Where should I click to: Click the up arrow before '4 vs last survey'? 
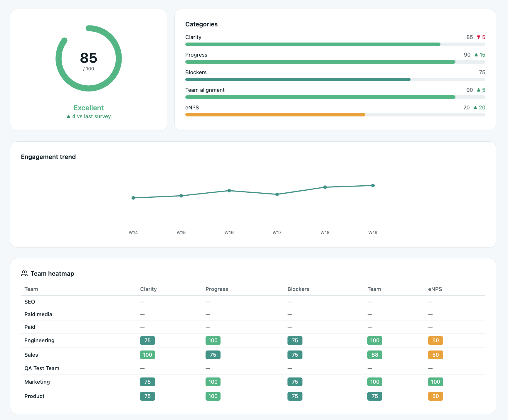click(x=68, y=116)
